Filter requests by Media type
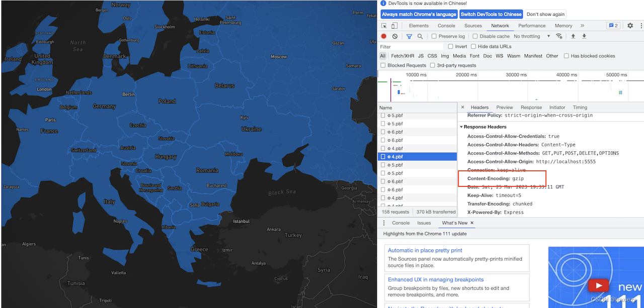Screen dimensions: 644x308 pyautogui.click(x=459, y=56)
